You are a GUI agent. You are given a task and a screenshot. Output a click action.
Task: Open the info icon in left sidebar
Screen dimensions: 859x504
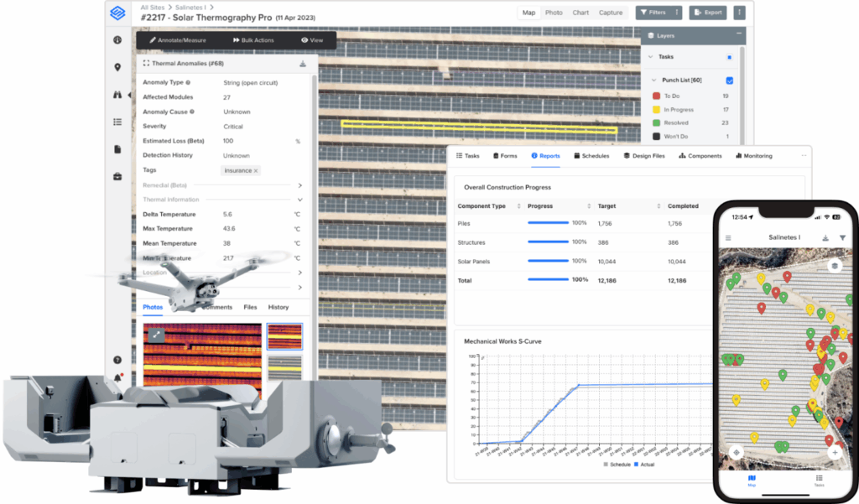tap(117, 40)
